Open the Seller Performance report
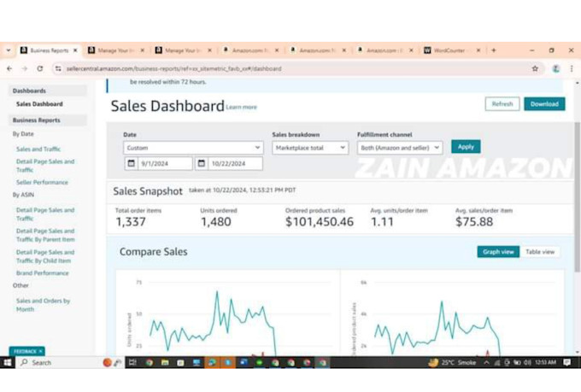581x392 pixels. 42,182
